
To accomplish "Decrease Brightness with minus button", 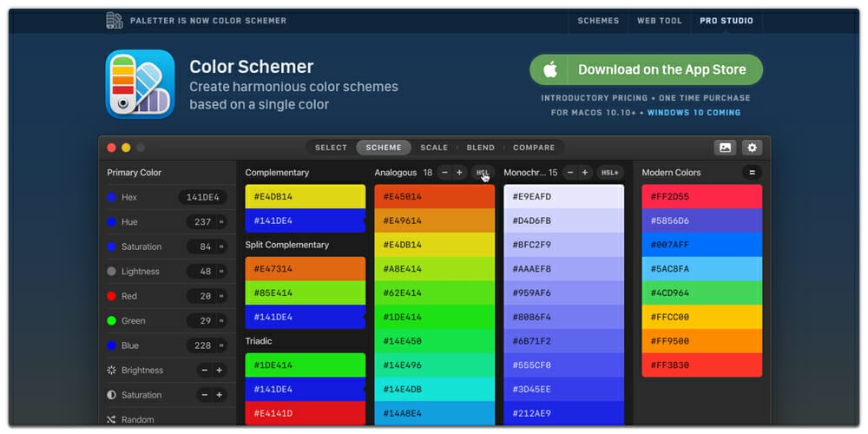I will tap(205, 371).
